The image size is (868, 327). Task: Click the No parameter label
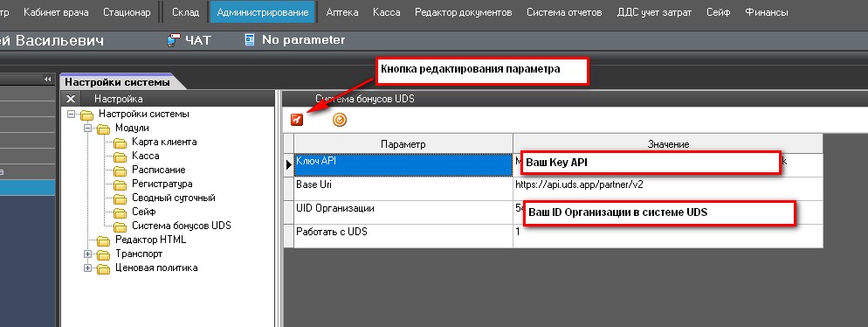click(303, 40)
